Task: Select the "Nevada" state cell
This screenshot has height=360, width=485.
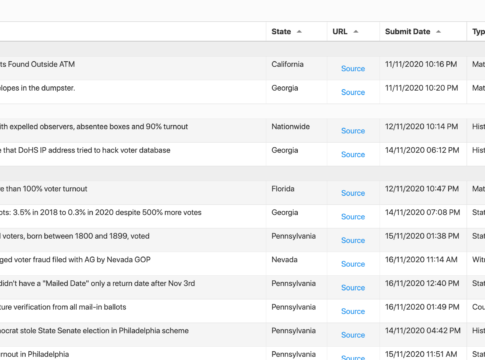Action: [284, 260]
